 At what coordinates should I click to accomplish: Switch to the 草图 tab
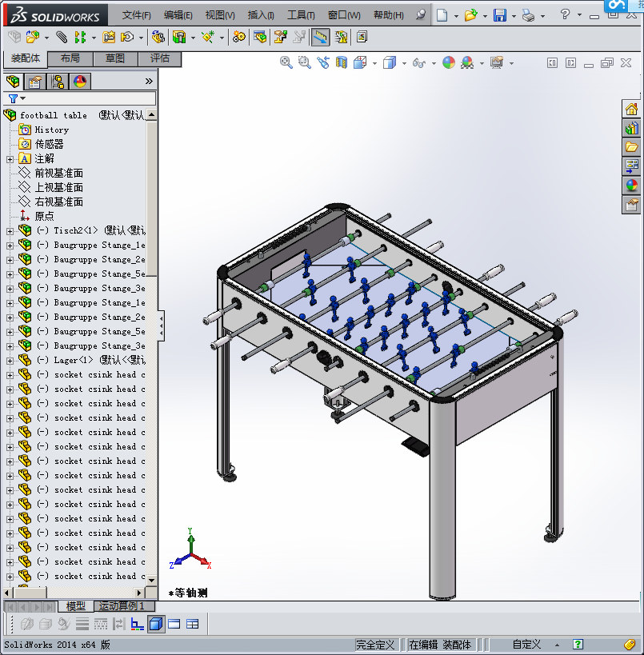pyautogui.click(x=115, y=58)
